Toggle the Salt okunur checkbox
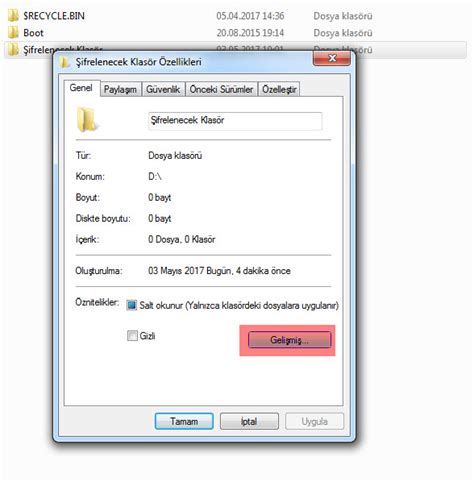474x482 pixels. (x=132, y=305)
